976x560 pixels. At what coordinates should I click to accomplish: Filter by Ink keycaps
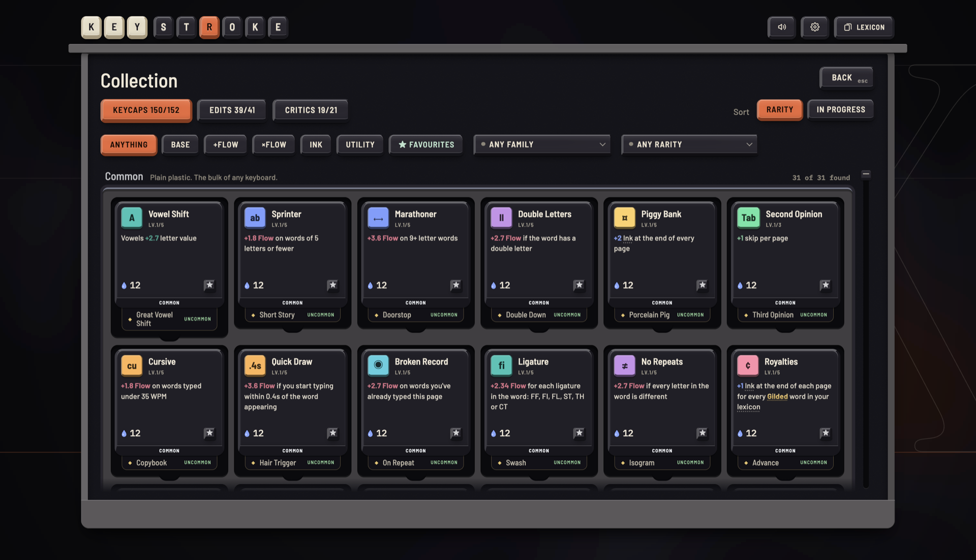[x=316, y=145]
